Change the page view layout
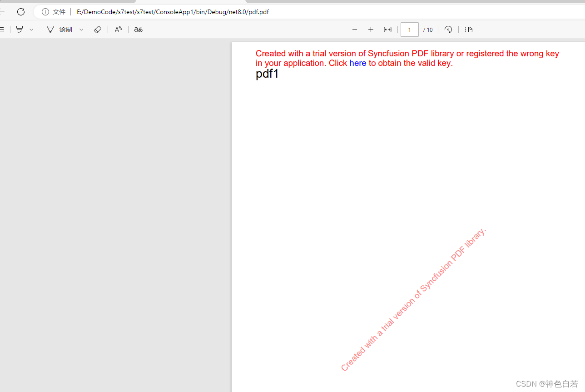The height and width of the screenshot is (392, 585). pos(468,30)
